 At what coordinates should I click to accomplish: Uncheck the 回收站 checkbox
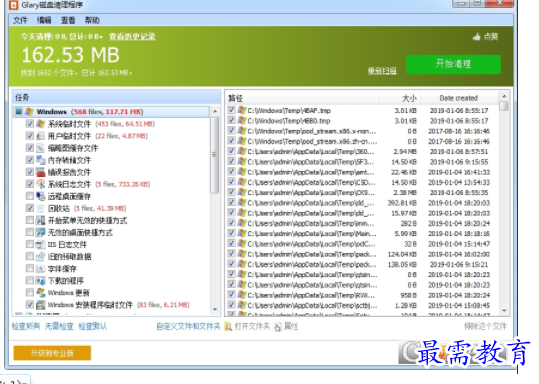(30, 208)
